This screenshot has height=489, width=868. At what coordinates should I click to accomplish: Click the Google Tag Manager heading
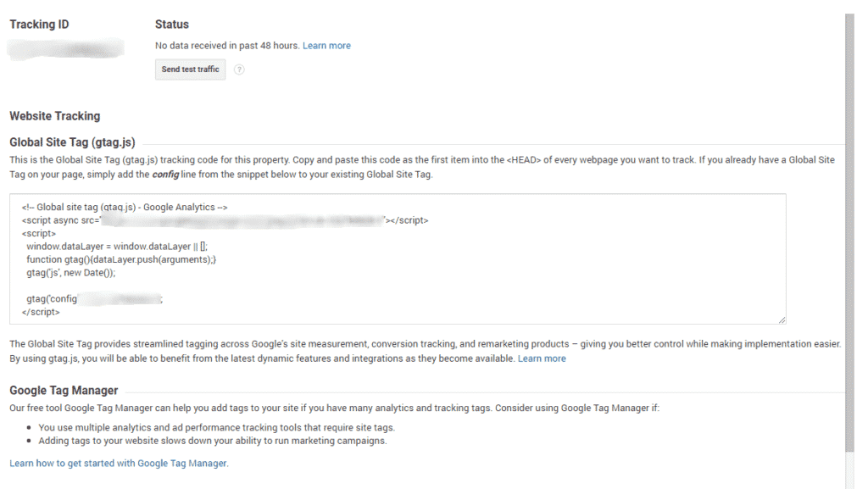pyautogui.click(x=64, y=390)
